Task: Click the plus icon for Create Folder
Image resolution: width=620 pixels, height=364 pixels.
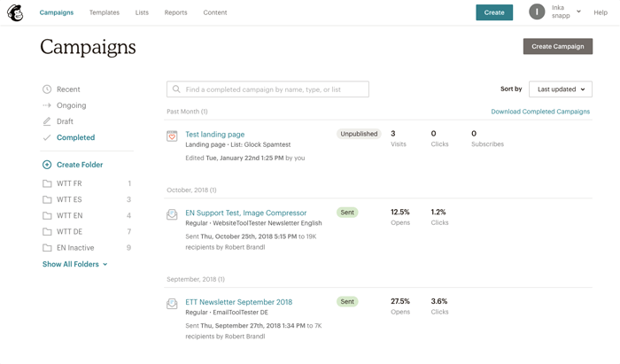Action: (x=47, y=165)
